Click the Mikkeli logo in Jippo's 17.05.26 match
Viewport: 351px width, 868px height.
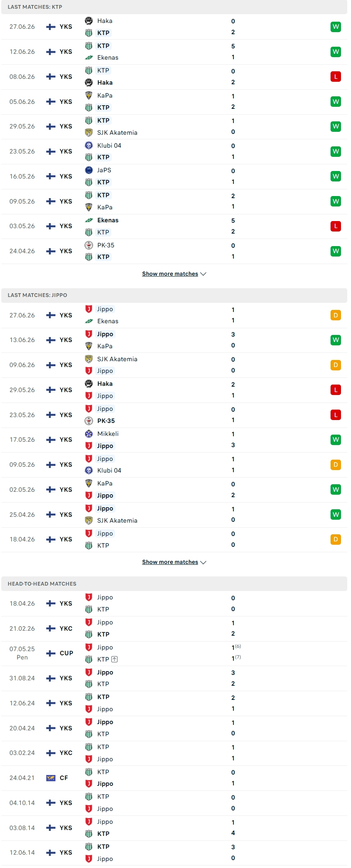[89, 434]
